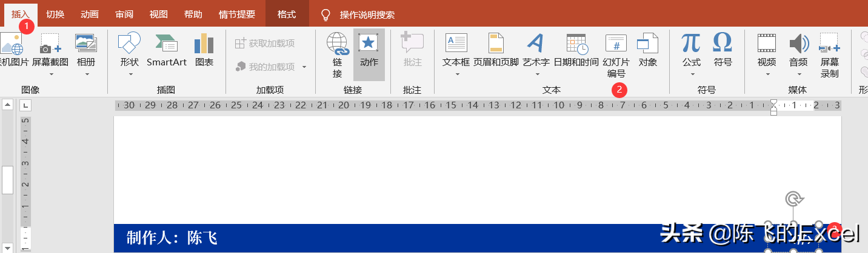Expand the 相册 dropdown arrow
The height and width of the screenshot is (253, 868).
87,74
